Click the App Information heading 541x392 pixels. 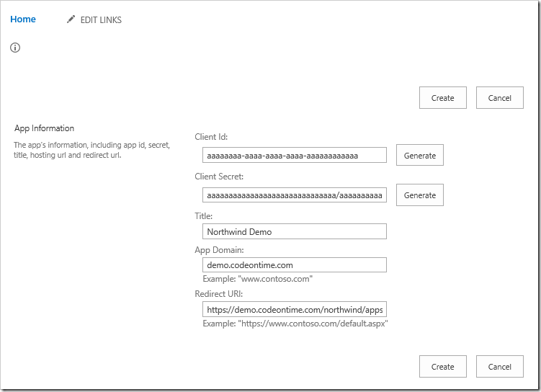click(x=44, y=128)
